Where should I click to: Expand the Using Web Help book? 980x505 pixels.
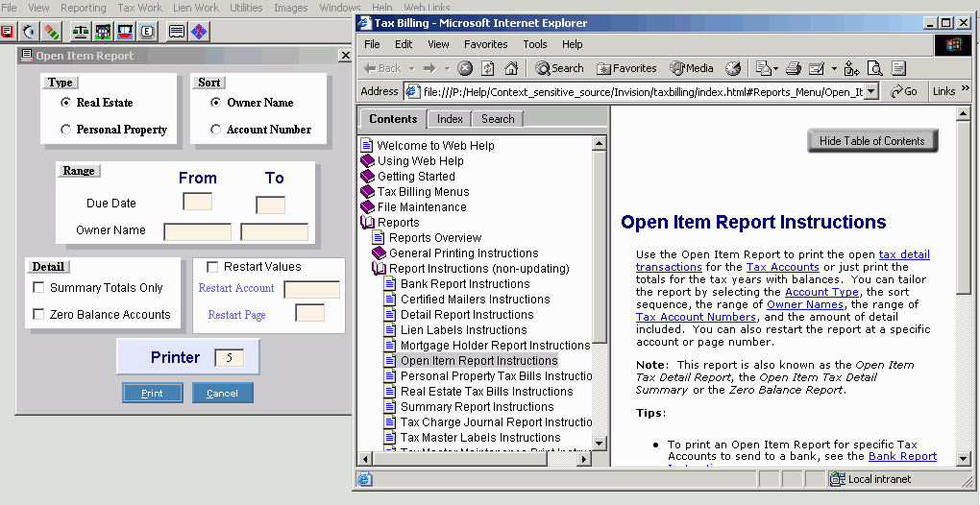coord(367,161)
